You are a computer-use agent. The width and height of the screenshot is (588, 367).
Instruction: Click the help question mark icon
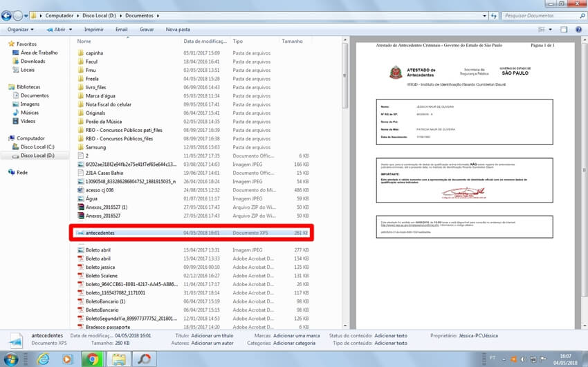click(x=579, y=30)
